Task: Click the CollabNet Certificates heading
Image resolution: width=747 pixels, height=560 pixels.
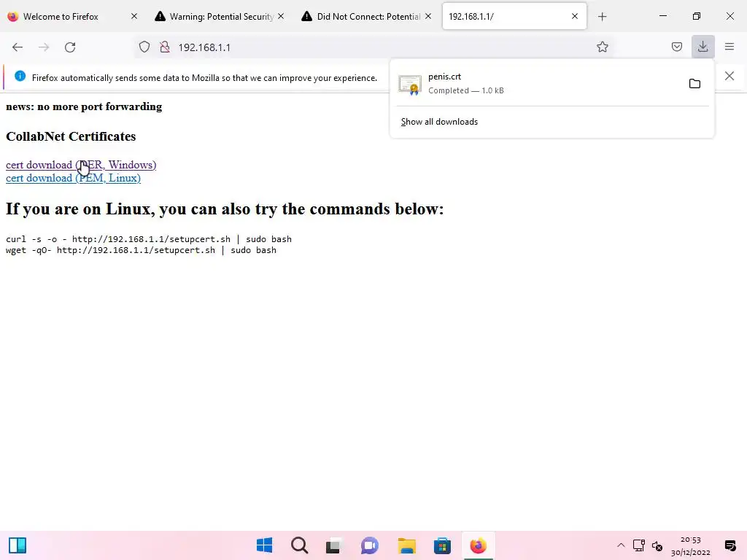Action: (71, 136)
